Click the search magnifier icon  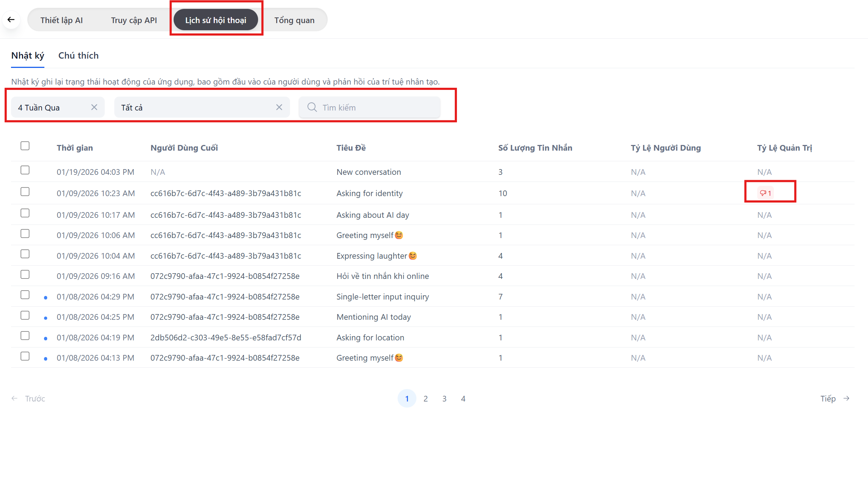[312, 107]
